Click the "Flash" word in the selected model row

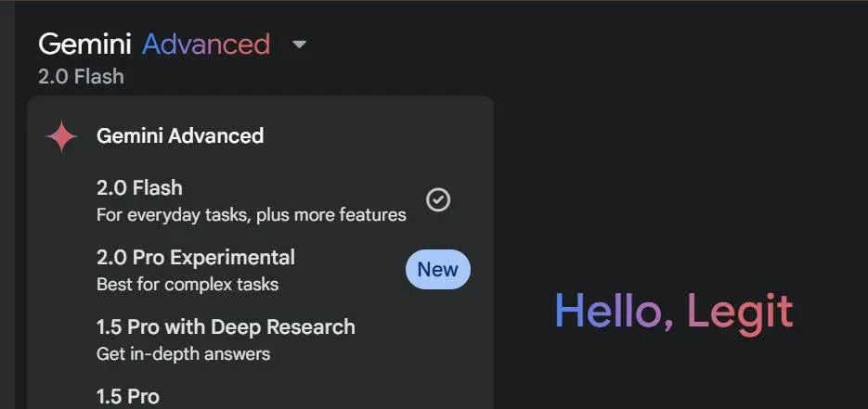pyautogui.click(x=158, y=189)
